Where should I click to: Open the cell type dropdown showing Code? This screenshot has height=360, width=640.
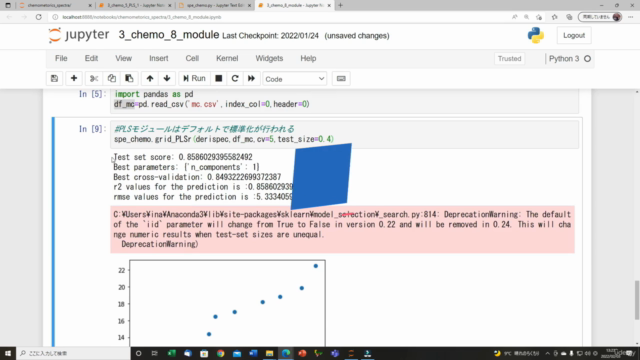tap(294, 79)
